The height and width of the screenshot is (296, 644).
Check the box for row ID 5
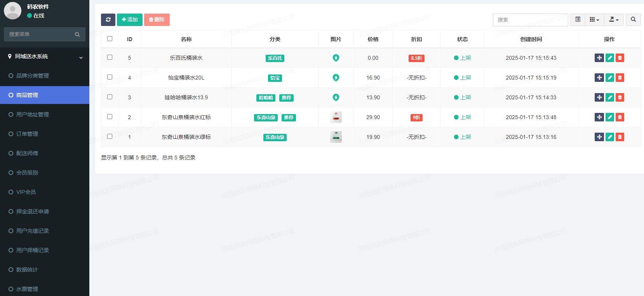click(x=110, y=57)
